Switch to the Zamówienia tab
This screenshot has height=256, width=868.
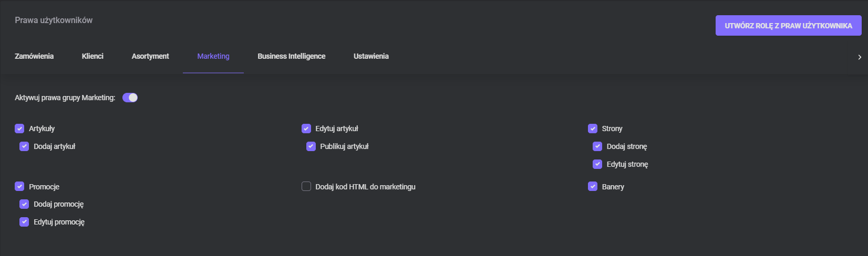coord(34,56)
